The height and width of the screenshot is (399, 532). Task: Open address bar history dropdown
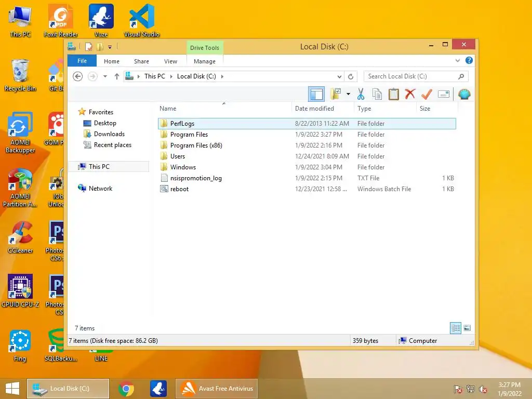coord(339,76)
